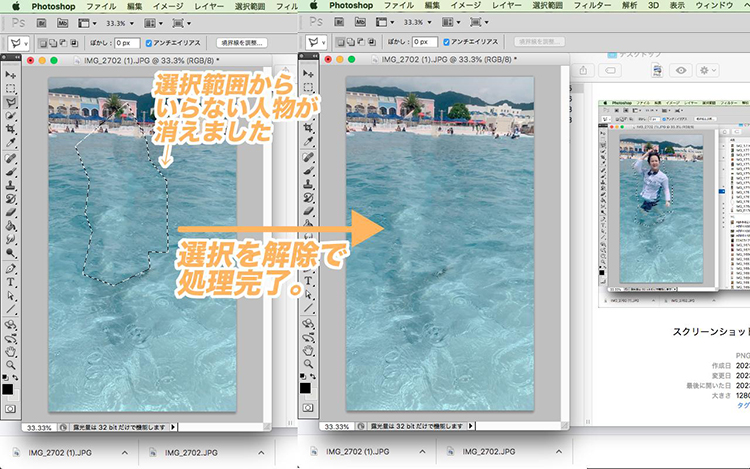This screenshot has height=469, width=750.
Task: Open ファイル menu in left menu bar
Action: coord(101,7)
